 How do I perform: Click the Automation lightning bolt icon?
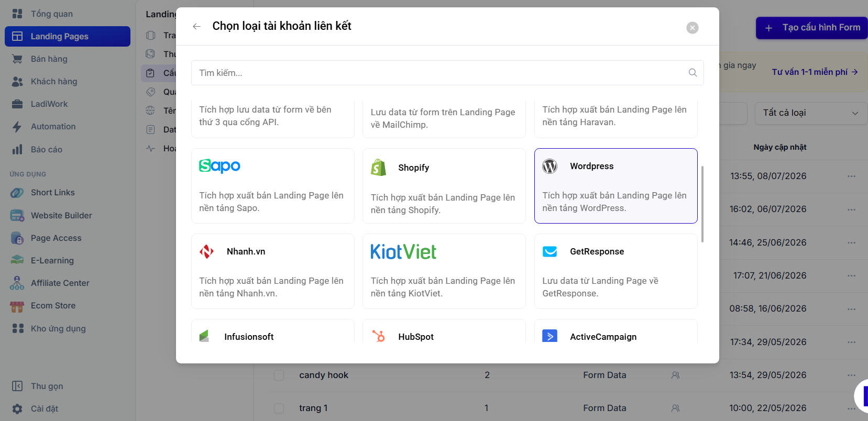(x=17, y=127)
